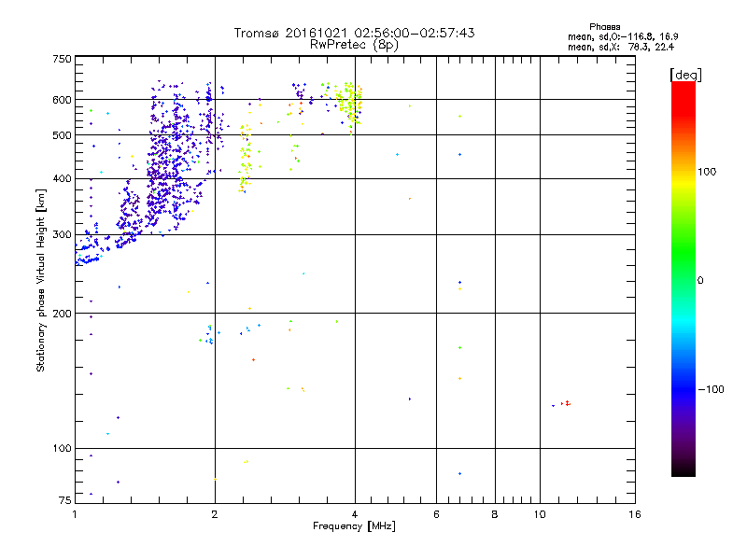The width and height of the screenshot is (747, 560).
Task: Select the mean, sd,O: -116.8, 16.9 line
Action: click(623, 36)
